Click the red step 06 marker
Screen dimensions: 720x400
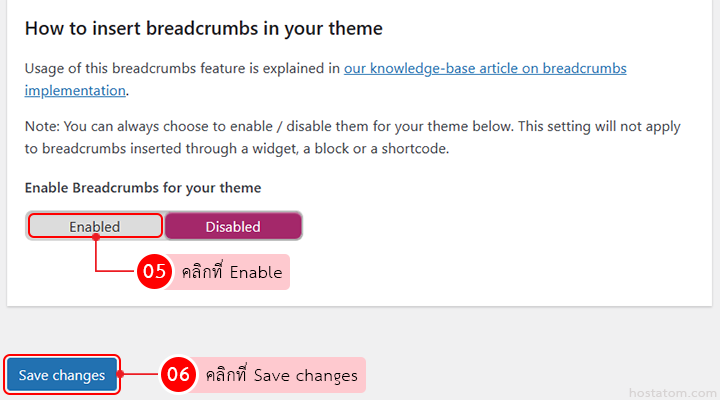pos(178,375)
